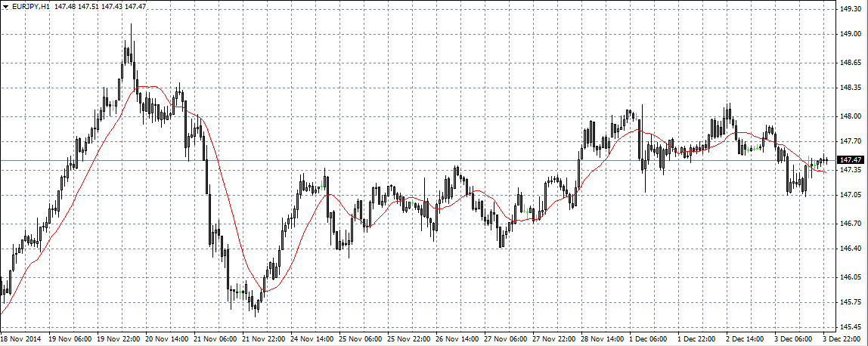Click the tallest candle wick near 149.00
The image size is (868, 346).
click(x=131, y=30)
